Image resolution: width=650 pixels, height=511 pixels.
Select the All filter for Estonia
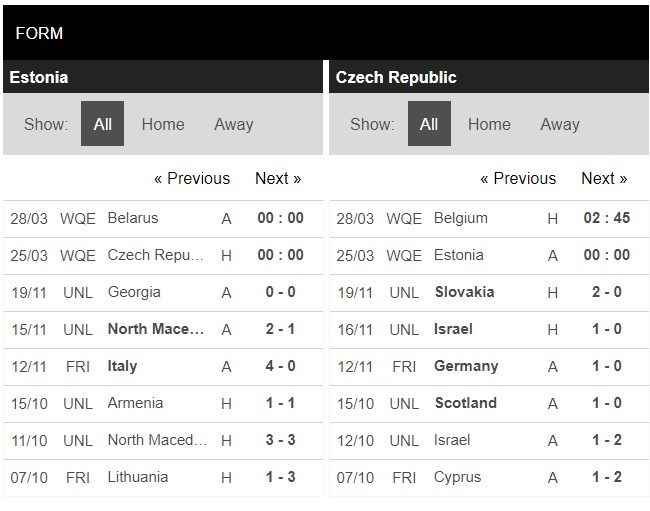coord(103,124)
